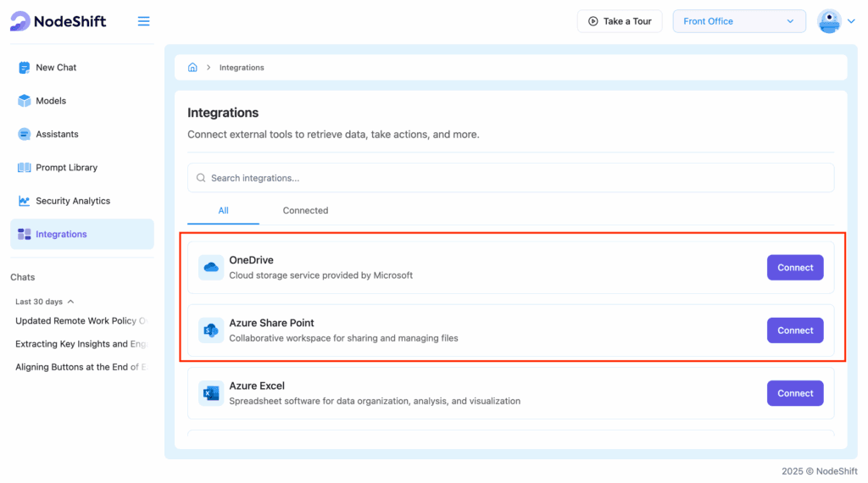The width and height of the screenshot is (868, 483).
Task: Click the OneDrive cloud icon
Action: coord(210,268)
